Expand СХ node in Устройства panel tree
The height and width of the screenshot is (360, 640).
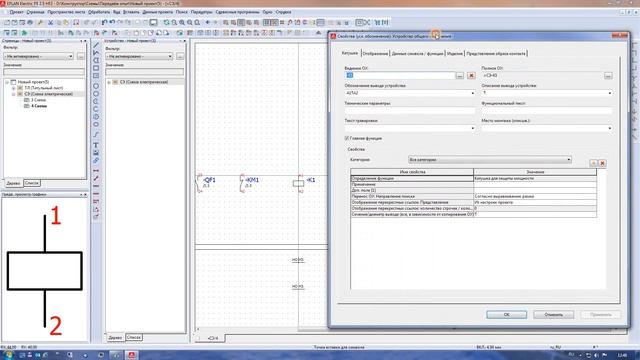click(x=109, y=82)
